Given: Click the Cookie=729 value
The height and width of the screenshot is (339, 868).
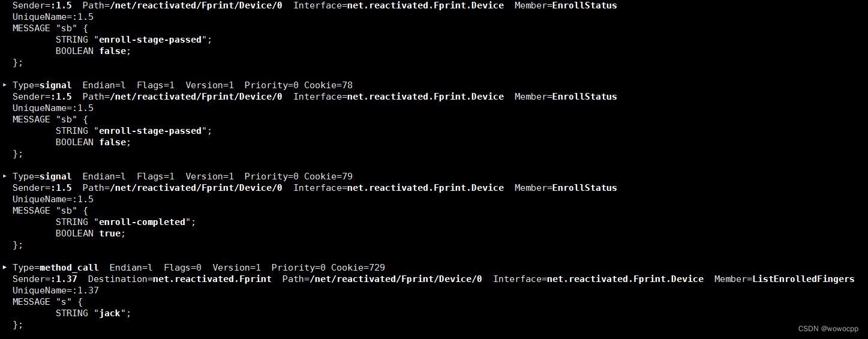Looking at the screenshot, I should click(x=358, y=268).
